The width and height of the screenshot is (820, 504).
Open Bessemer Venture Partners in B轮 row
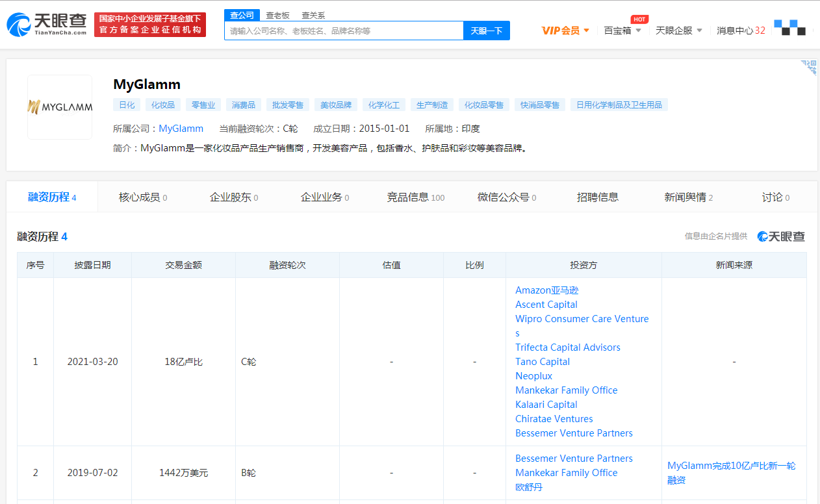click(574, 459)
